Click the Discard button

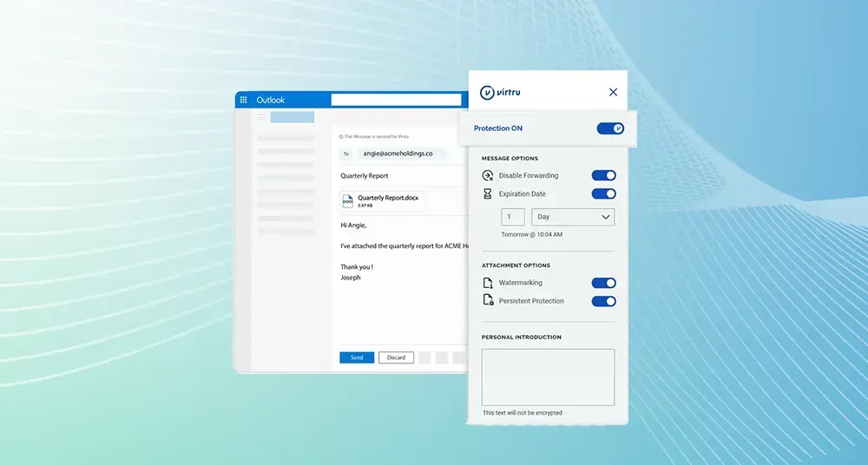click(x=396, y=357)
